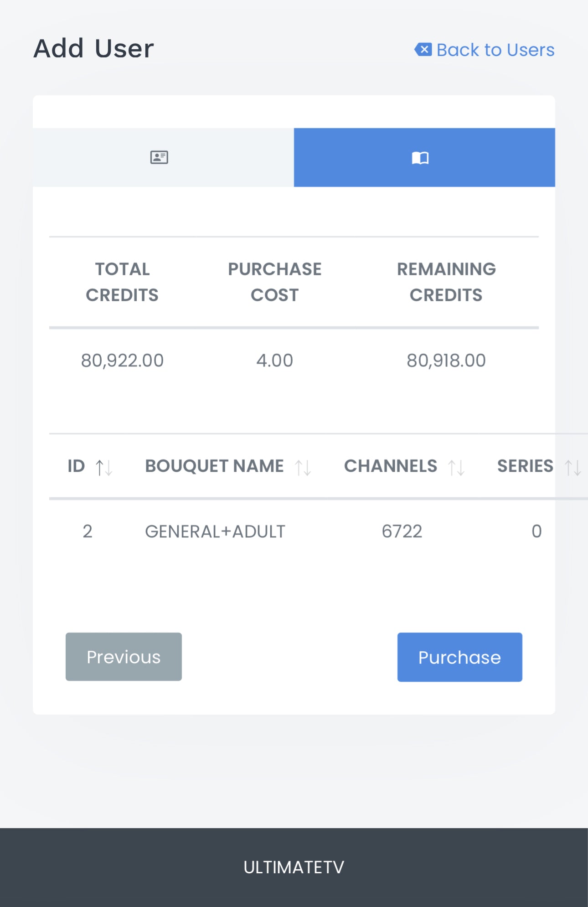Click the ULTIMATETV footer text

tap(294, 867)
